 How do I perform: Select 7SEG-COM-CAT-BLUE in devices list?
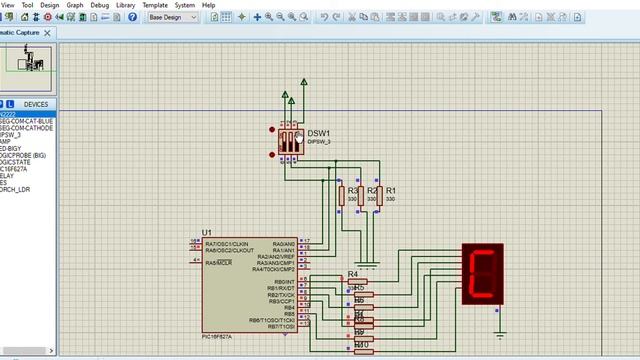[27, 122]
